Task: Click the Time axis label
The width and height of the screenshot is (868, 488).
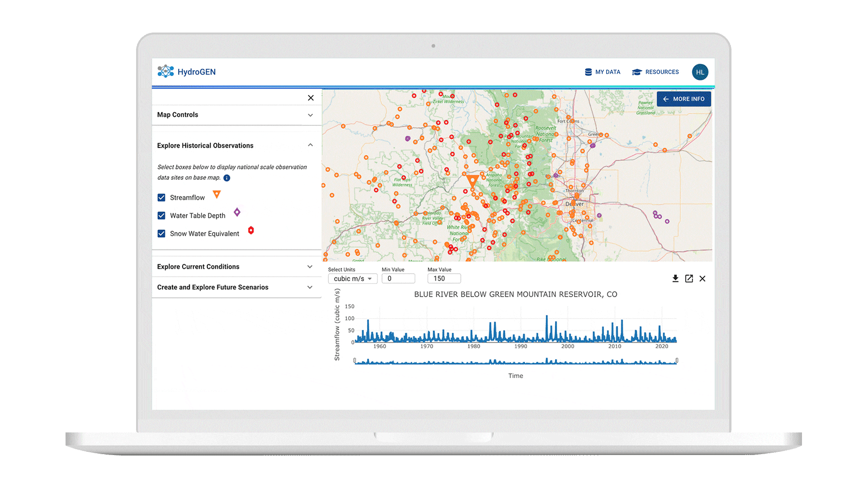Action: 516,375
